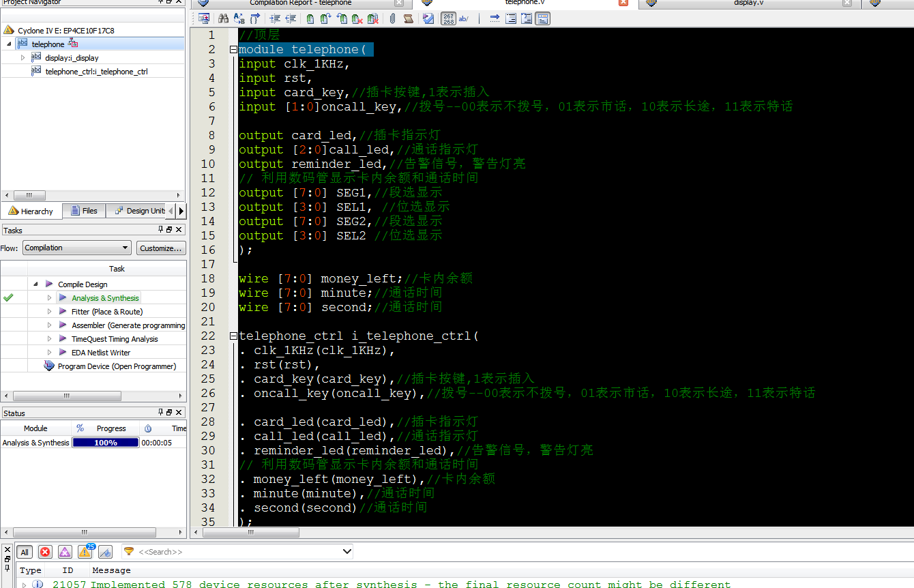Screen dimensions: 914x588
Task: Click the scroll-shaped template icon in toolbar
Action: 408,18
